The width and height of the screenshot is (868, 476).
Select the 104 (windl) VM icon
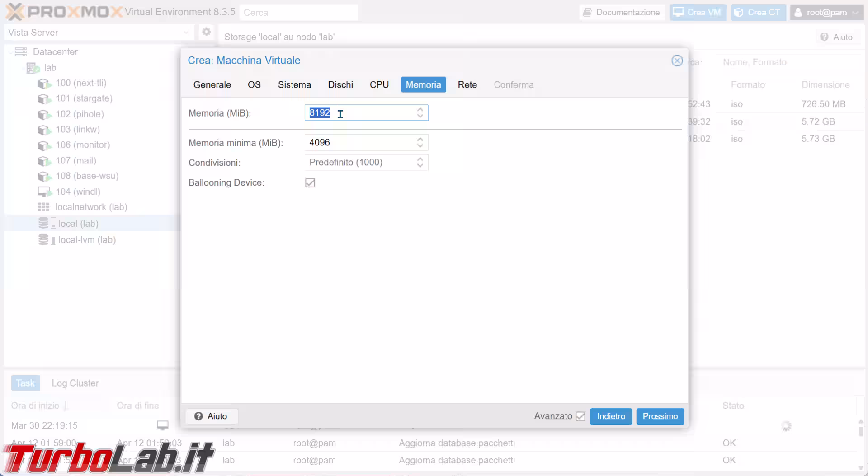(x=44, y=192)
